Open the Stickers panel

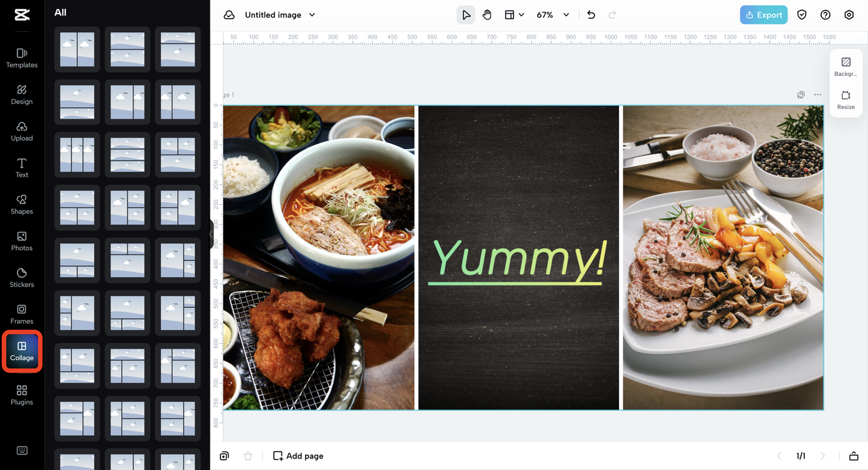22,277
